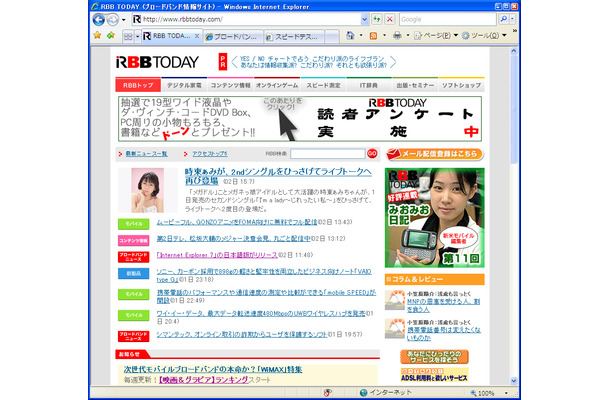
Task: Select the コンテンツ情報 navigation tab
Action: [x=230, y=85]
